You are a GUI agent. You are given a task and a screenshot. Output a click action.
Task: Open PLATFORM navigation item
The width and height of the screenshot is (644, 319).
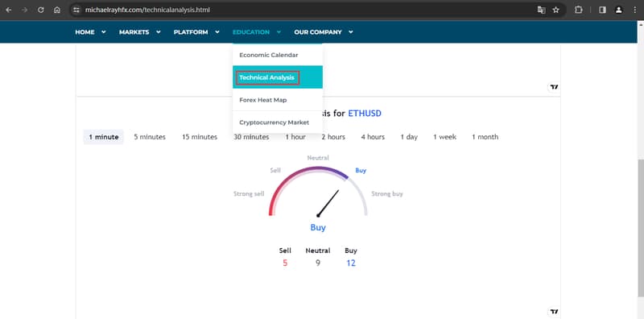pos(191,32)
